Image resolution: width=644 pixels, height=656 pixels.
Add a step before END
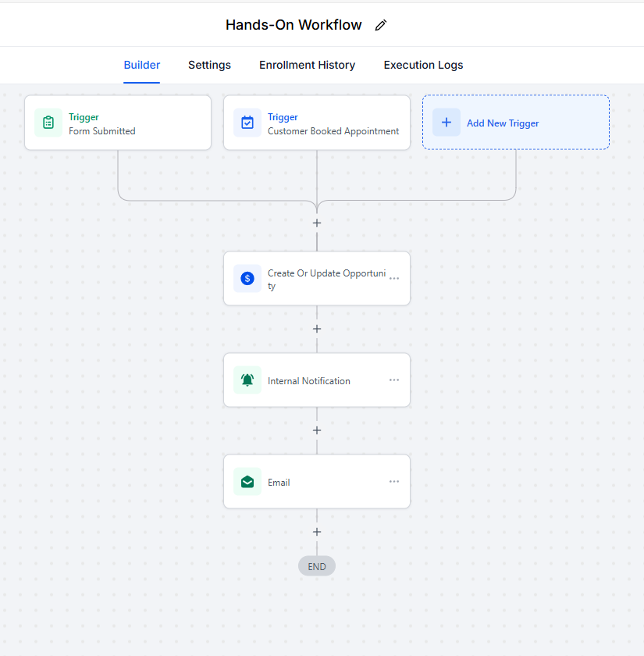click(317, 532)
